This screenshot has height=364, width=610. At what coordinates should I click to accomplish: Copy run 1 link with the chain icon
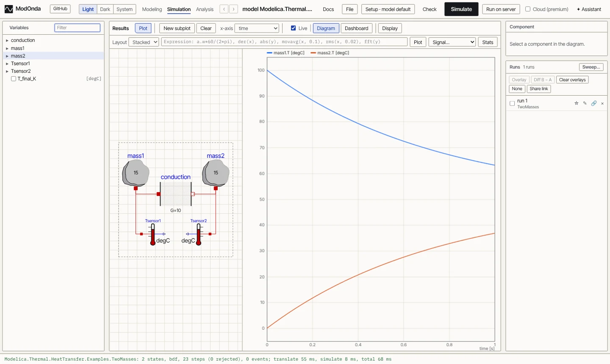click(594, 103)
